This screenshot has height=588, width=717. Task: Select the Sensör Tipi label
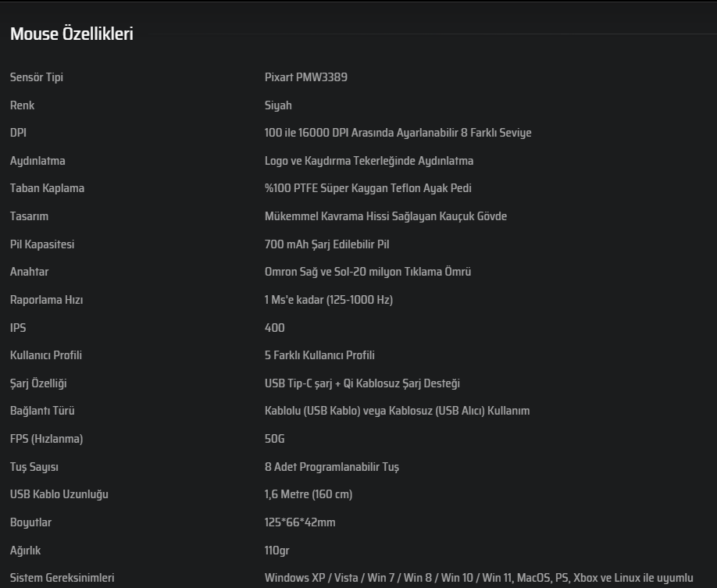37,77
